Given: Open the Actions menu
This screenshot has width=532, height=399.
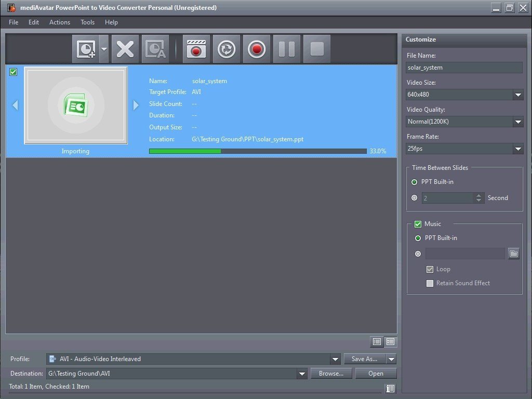Looking at the screenshot, I should pyautogui.click(x=60, y=22).
